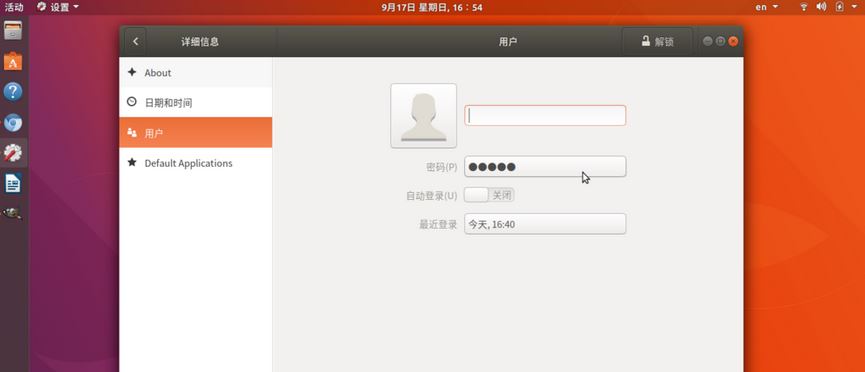
Task: Open the bottom dock application icon
Action: click(13, 213)
